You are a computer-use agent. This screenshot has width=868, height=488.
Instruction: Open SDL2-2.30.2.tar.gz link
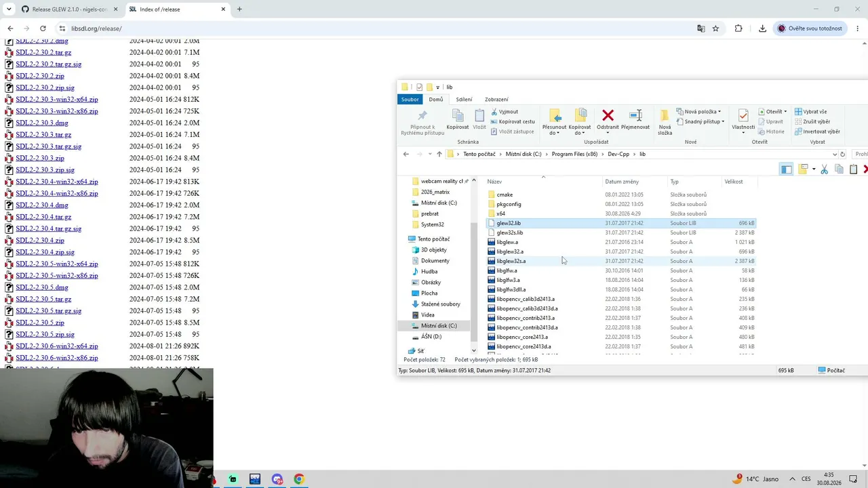coord(43,52)
